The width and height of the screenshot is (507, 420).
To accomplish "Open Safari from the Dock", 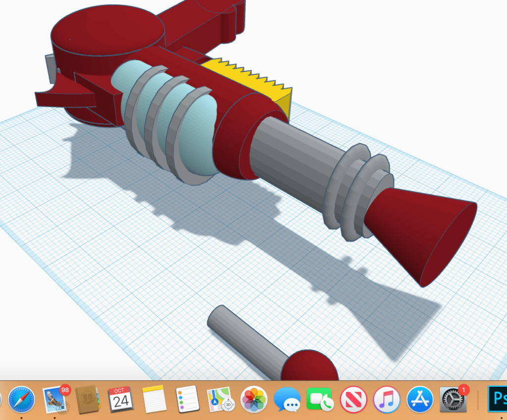I will (21, 399).
